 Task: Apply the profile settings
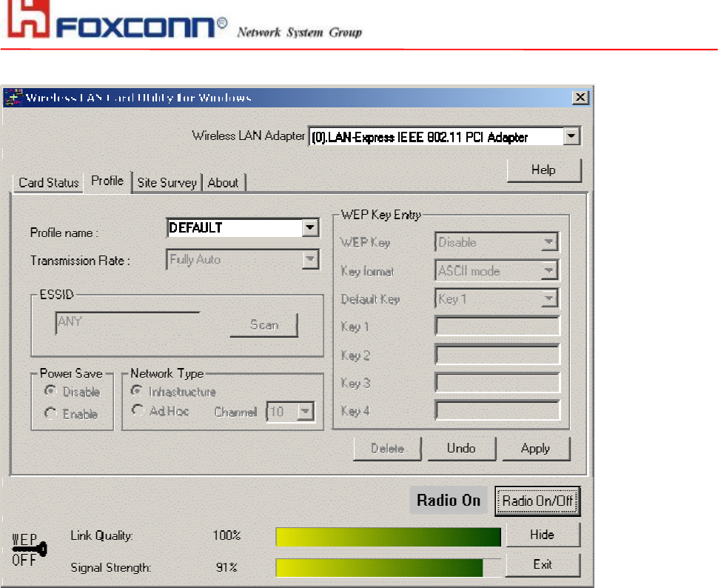tap(536, 449)
